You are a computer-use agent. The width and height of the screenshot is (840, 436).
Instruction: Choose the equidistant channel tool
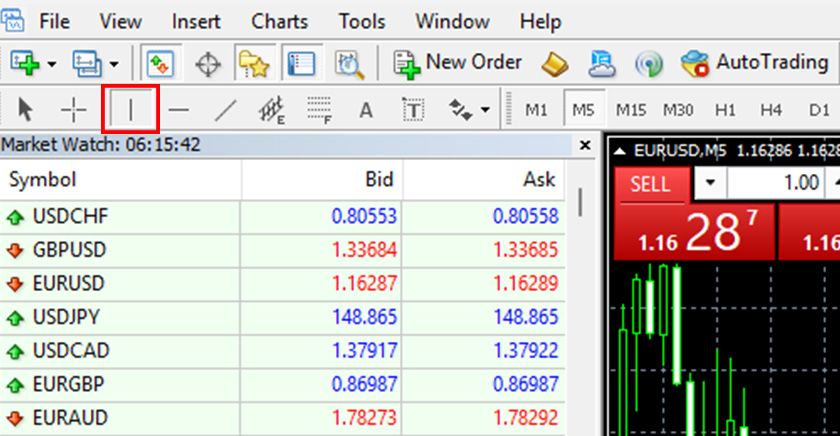271,110
